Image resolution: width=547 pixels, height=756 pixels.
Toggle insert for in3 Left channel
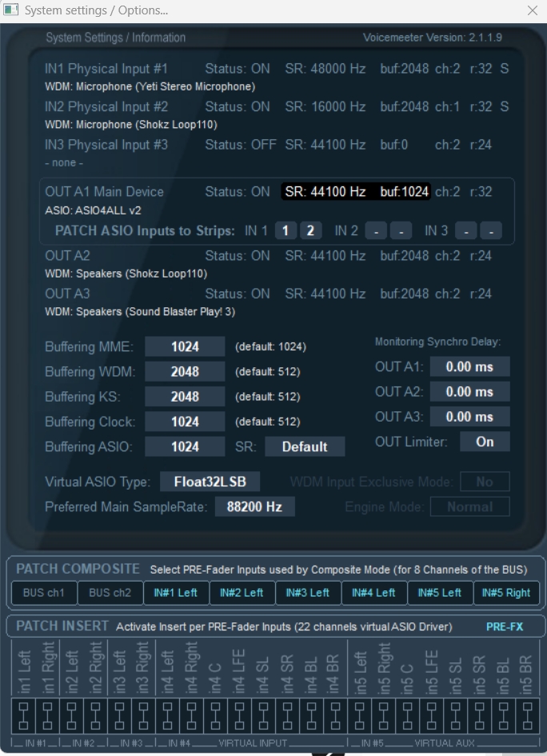[x=119, y=715]
